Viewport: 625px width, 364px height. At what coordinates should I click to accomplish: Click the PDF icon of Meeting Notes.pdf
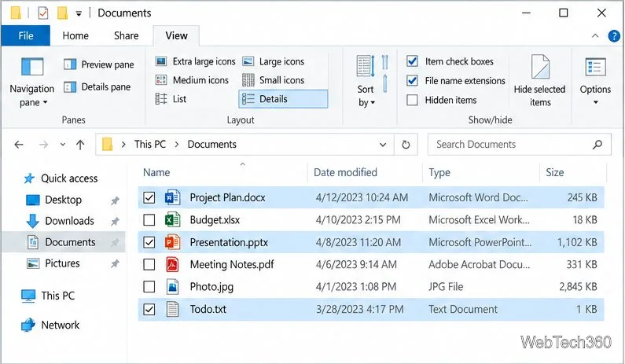click(x=173, y=264)
